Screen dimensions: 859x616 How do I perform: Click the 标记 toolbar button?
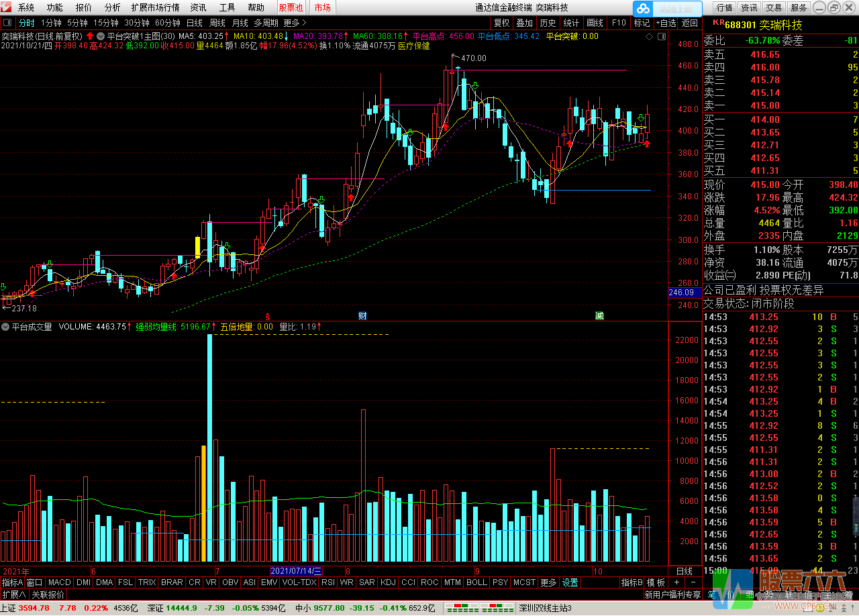pyautogui.click(x=642, y=23)
